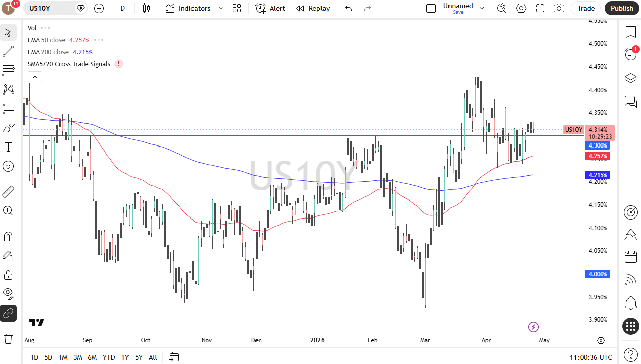Open the watchlist panel icon

point(630,32)
